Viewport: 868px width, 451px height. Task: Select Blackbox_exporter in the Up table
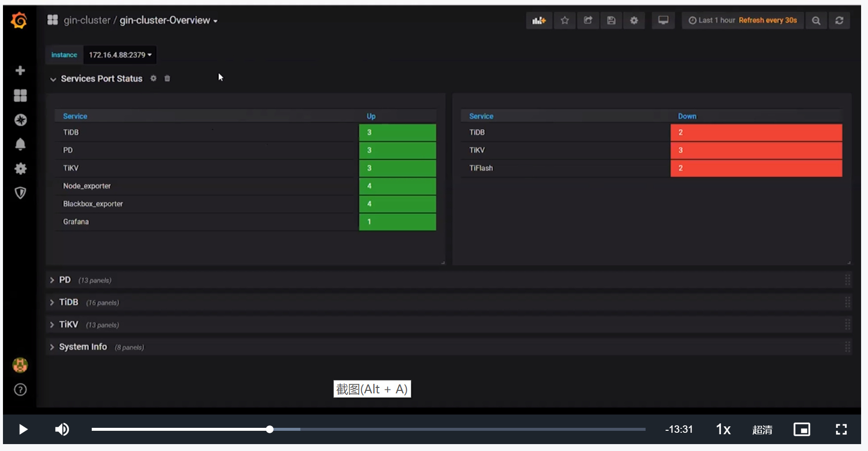pyautogui.click(x=93, y=204)
